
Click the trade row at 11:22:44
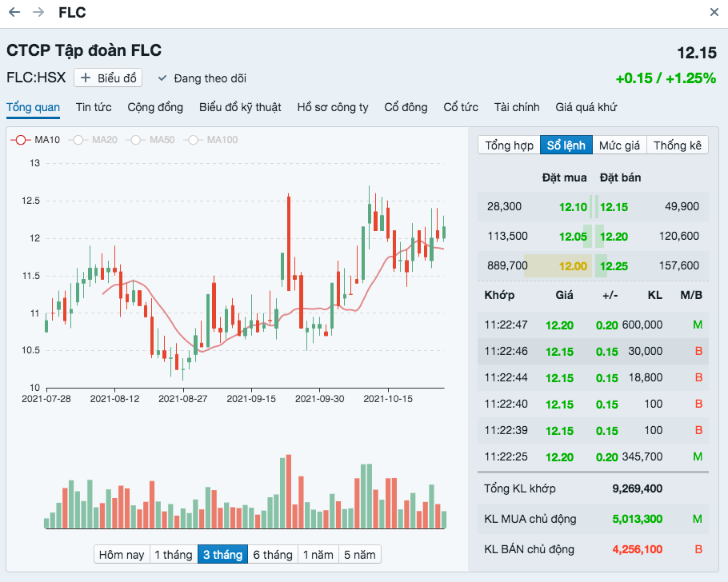pyautogui.click(x=593, y=378)
